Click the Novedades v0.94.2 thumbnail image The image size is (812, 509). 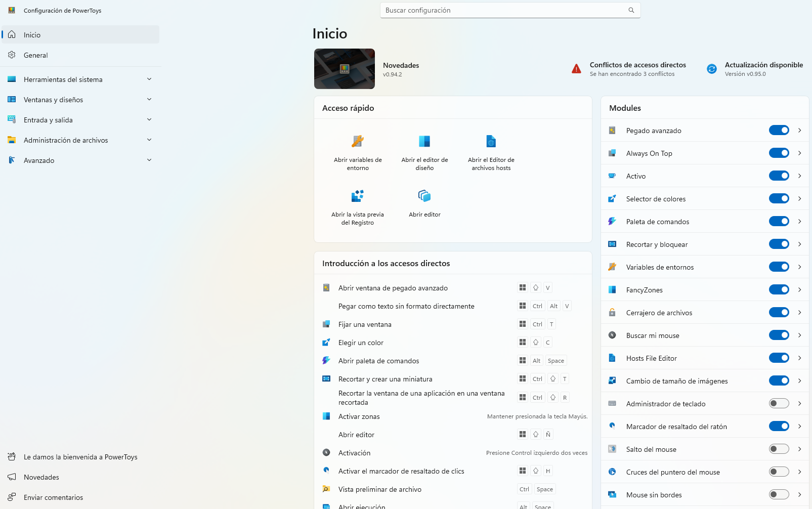click(345, 69)
